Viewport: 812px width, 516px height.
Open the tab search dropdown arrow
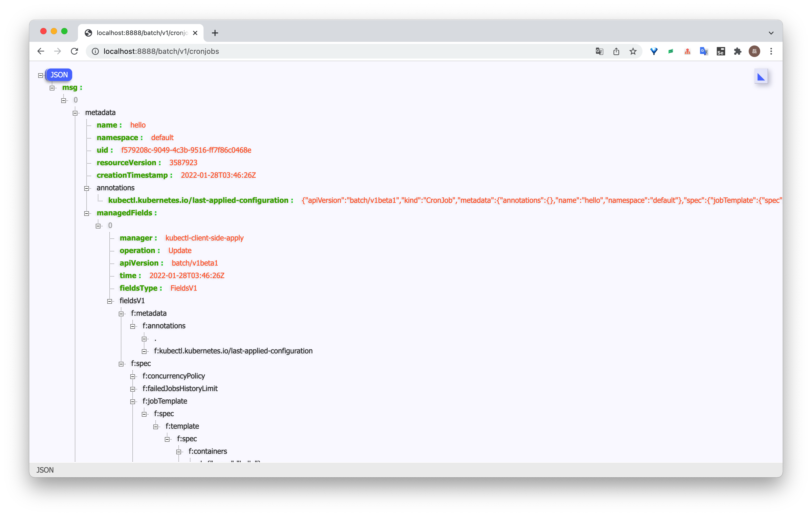tap(771, 33)
